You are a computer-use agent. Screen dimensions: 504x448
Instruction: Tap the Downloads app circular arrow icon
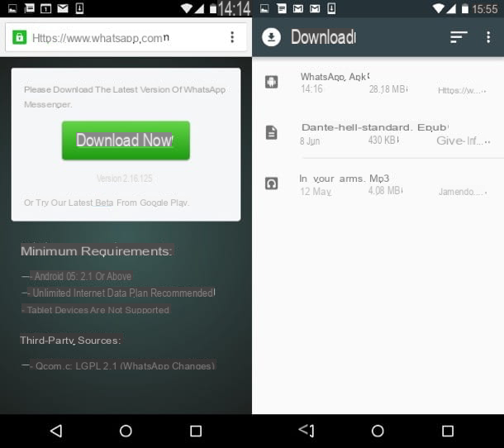(271, 37)
